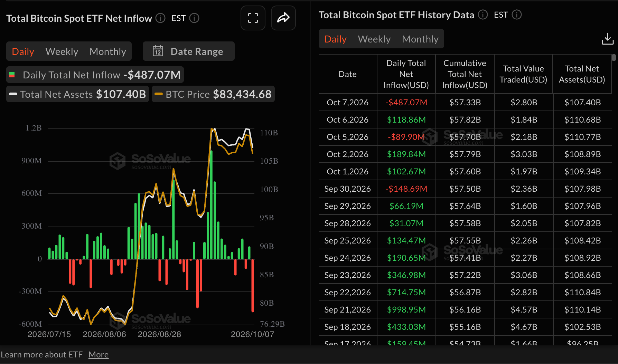
Task: Click the Date column header
Action: point(347,74)
